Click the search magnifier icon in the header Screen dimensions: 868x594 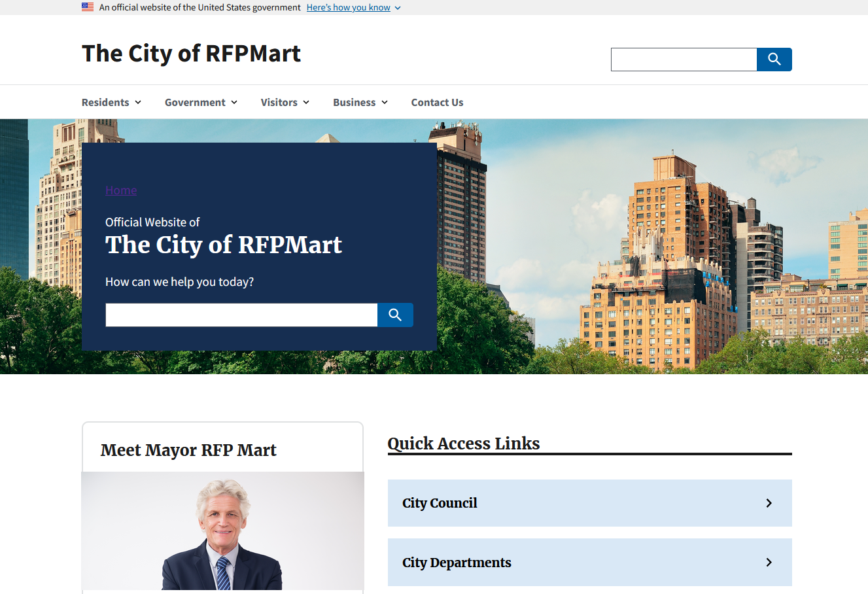pyautogui.click(x=774, y=59)
